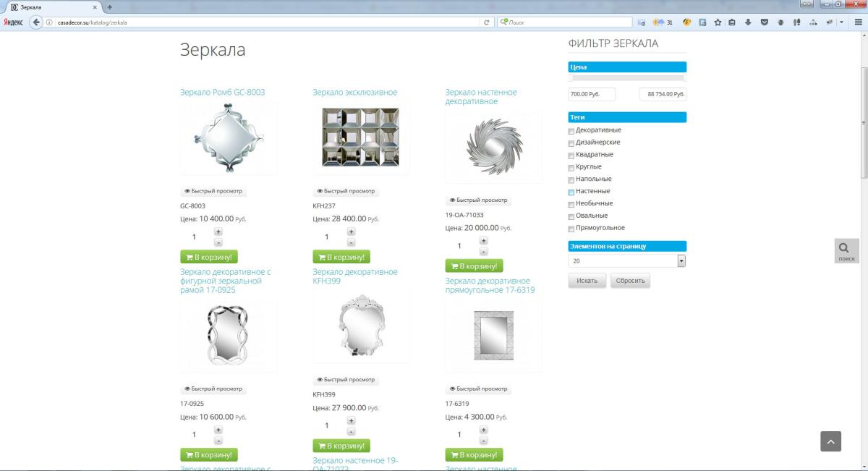Open a new browser tab
868x471 pixels.
[110, 7]
